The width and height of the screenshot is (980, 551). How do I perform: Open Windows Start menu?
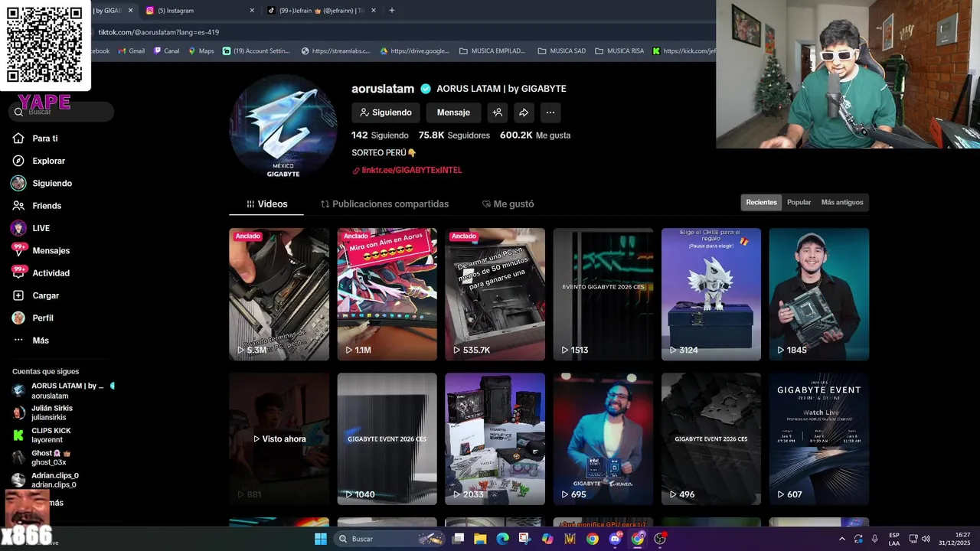pos(321,539)
